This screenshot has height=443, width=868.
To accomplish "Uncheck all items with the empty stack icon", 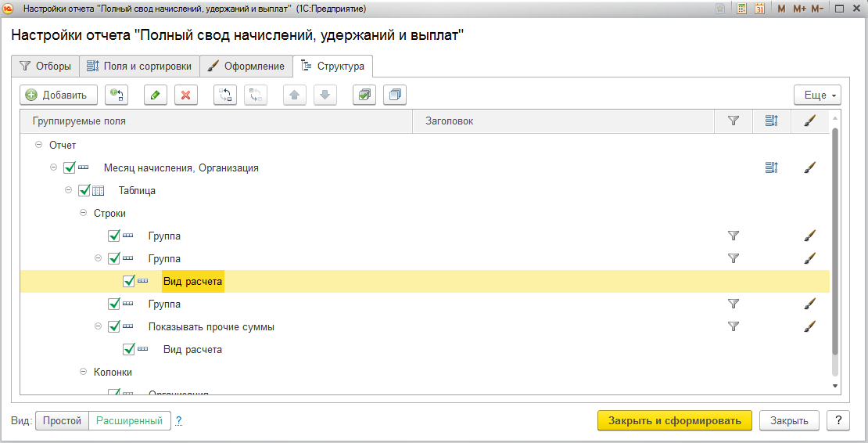I will pos(395,95).
